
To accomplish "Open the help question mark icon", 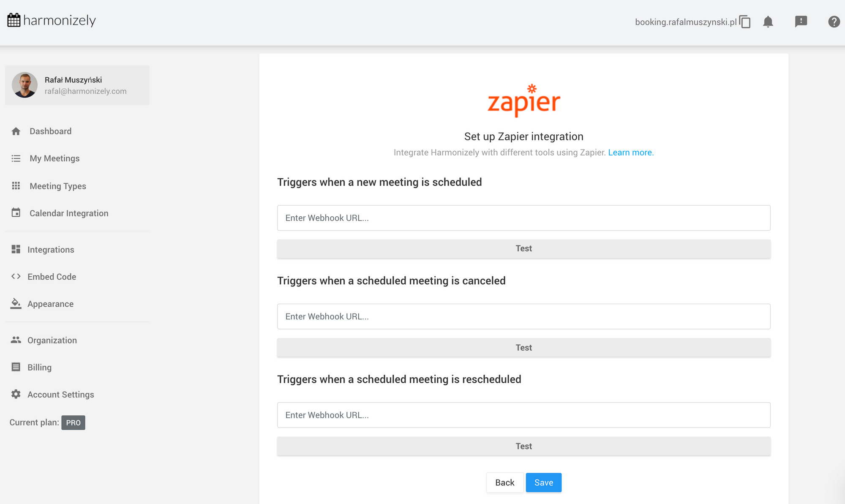I will tap(834, 22).
